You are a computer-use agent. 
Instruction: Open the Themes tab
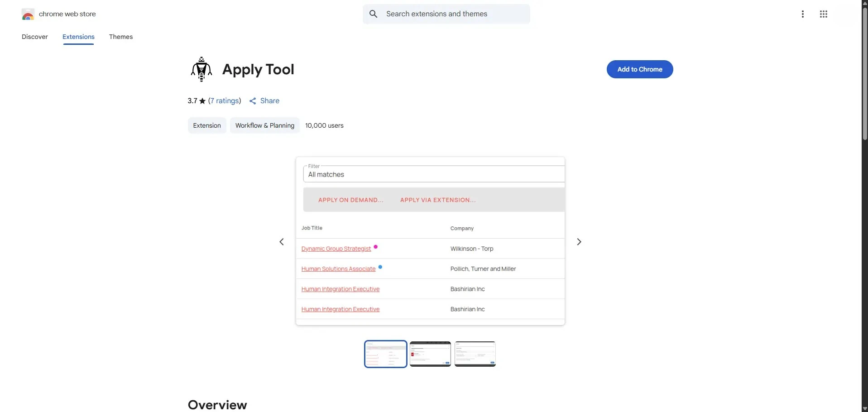point(121,37)
